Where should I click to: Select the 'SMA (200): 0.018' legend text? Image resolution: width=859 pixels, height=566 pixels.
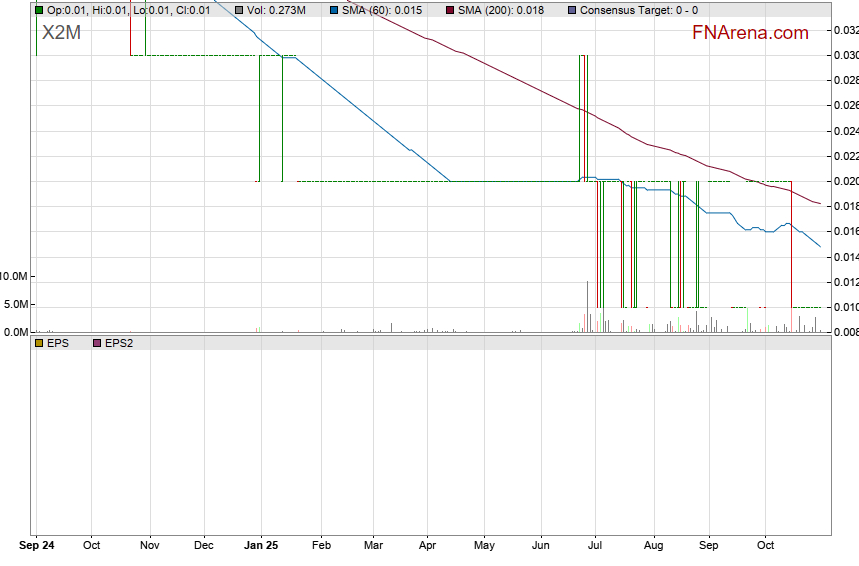(x=501, y=10)
